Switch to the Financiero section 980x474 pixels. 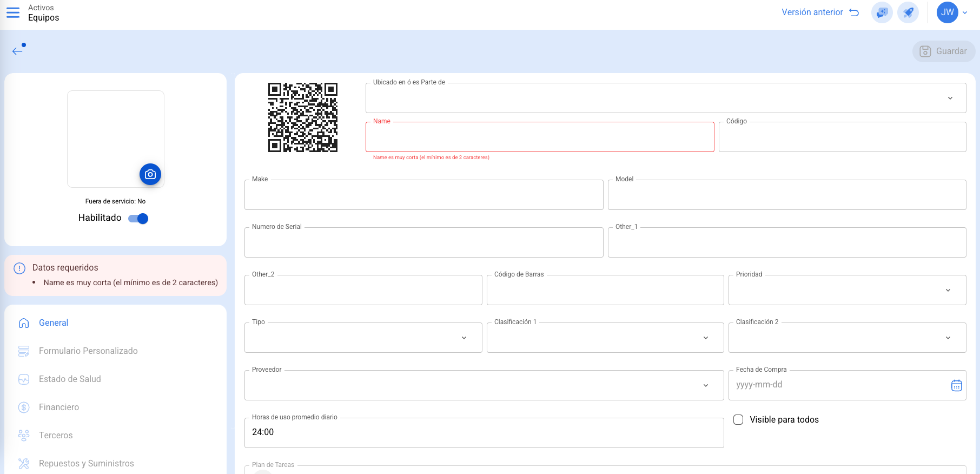point(59,407)
